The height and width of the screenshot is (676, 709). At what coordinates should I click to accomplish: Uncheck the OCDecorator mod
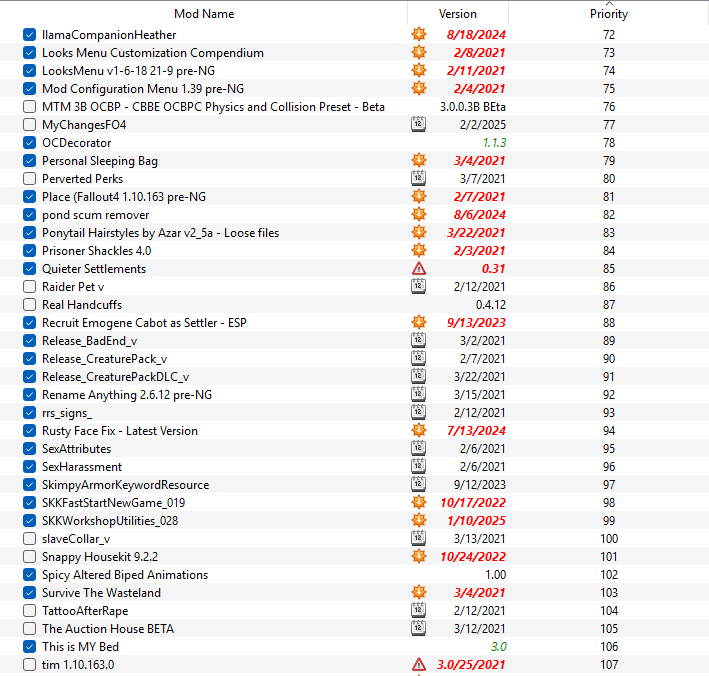(x=29, y=142)
